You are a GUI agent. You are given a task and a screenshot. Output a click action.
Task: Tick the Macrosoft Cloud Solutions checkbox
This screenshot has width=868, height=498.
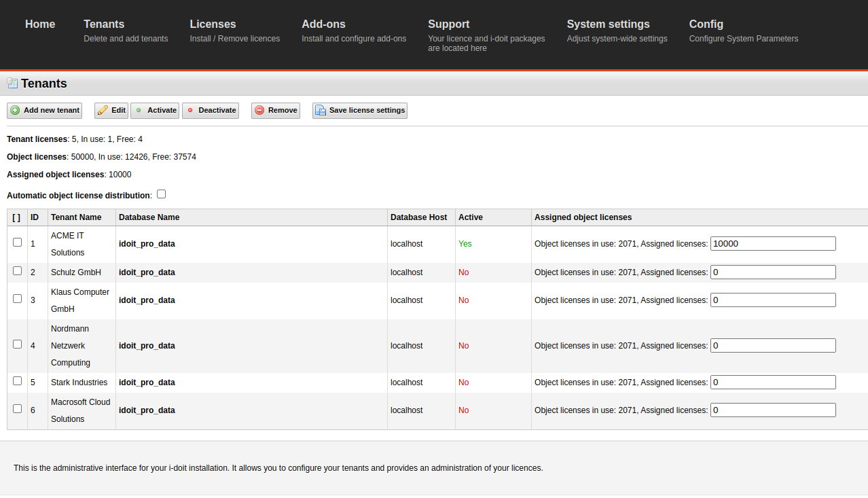tap(18, 408)
